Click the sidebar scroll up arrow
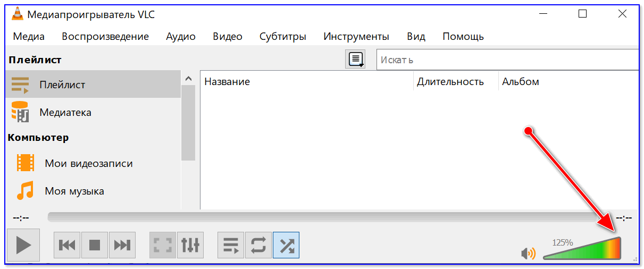This screenshot has width=644, height=269. [x=188, y=78]
